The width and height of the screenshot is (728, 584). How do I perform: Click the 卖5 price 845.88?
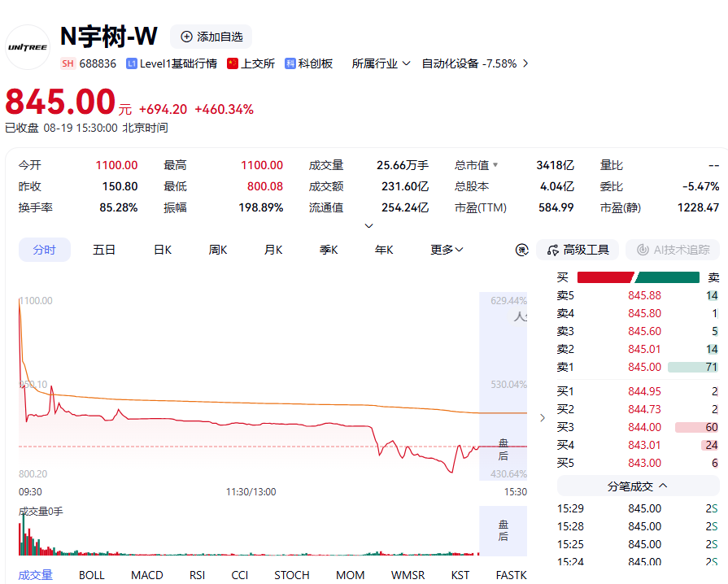click(x=644, y=295)
